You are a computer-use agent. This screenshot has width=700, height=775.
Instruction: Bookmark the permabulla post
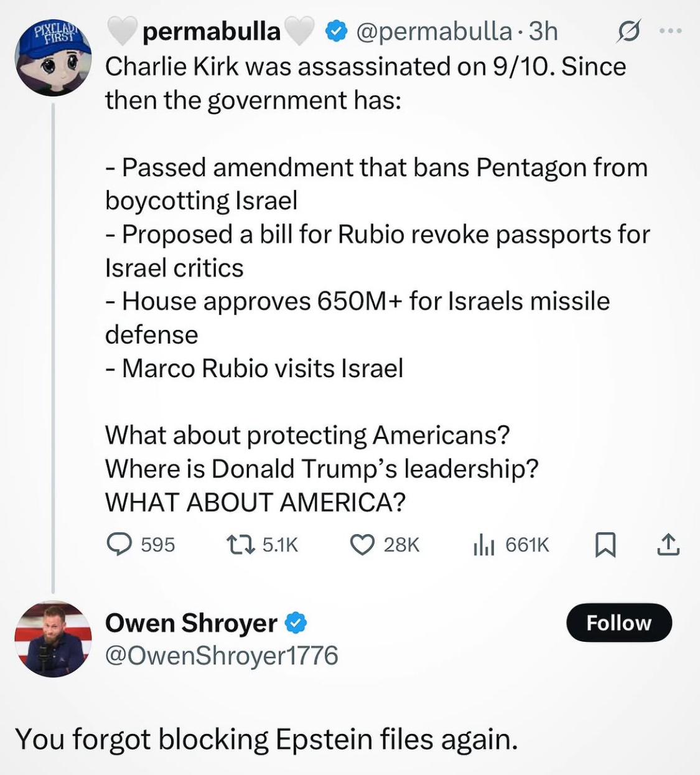[x=605, y=545]
